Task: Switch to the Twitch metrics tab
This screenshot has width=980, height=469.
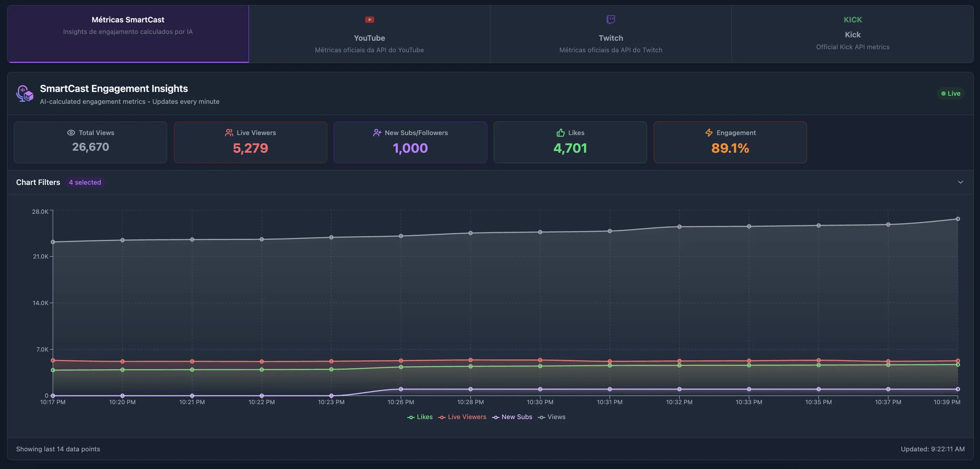Action: [611, 34]
